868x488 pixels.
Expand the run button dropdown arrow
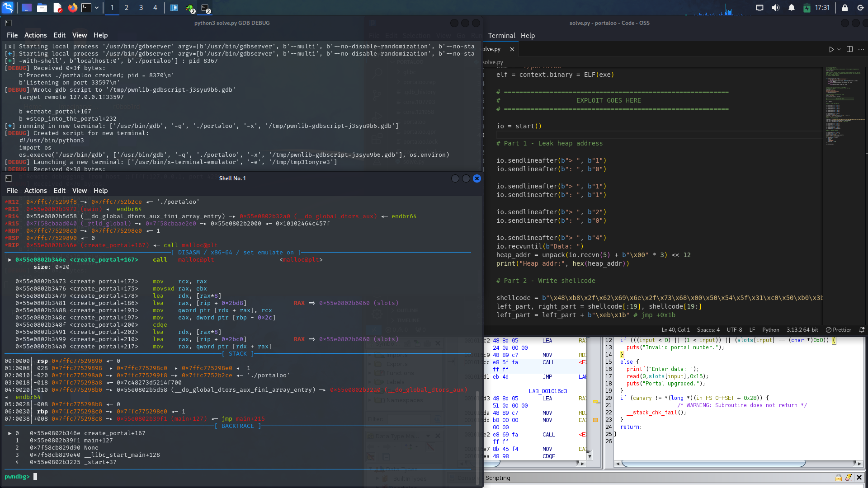(839, 49)
